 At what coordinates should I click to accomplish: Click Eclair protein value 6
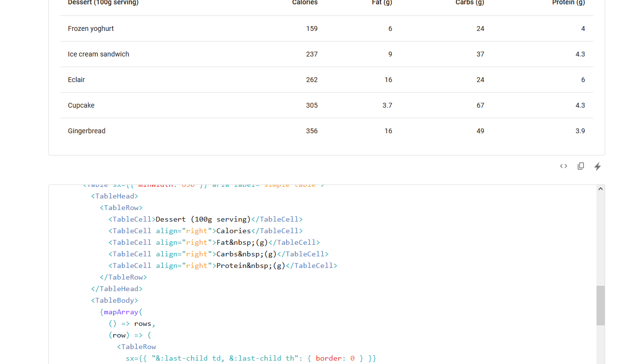[x=583, y=80]
